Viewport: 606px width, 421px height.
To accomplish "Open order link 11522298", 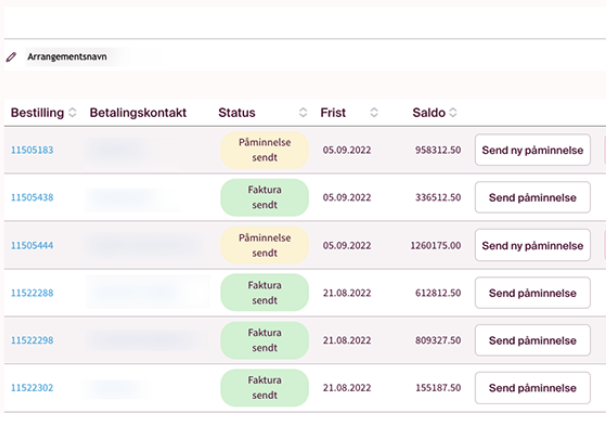I will 32,341.
